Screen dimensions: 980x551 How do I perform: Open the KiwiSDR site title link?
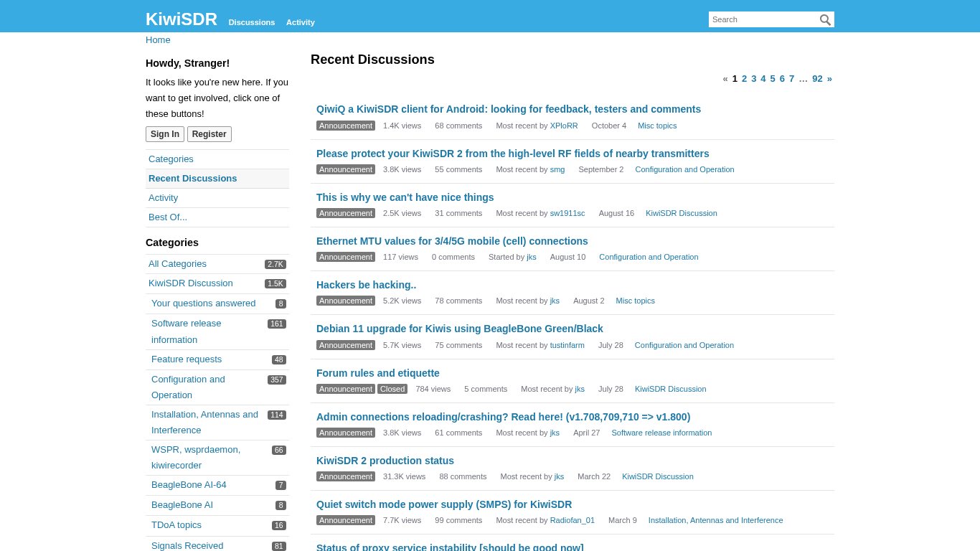(x=182, y=19)
